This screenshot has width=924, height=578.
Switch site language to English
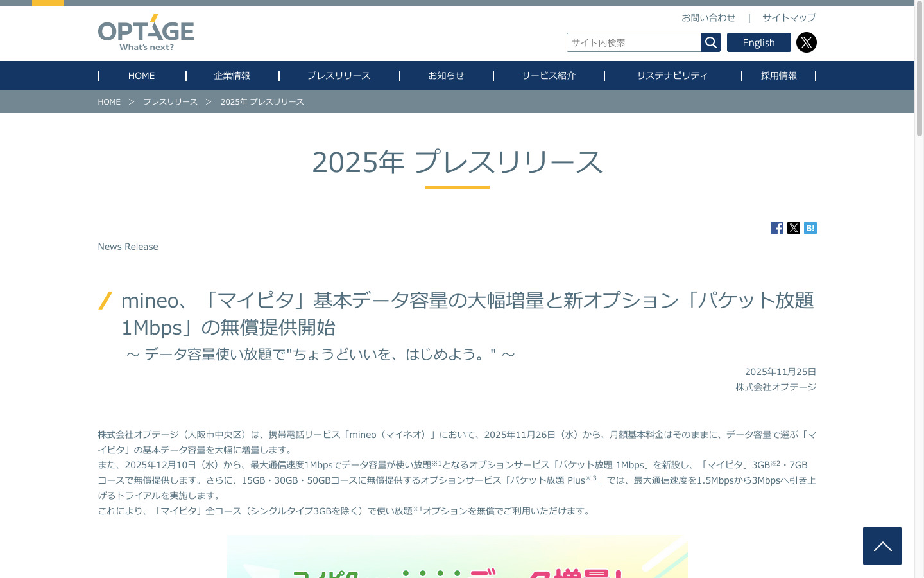758,42
